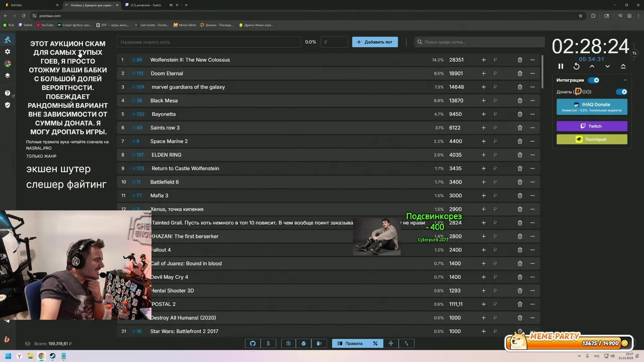Add amount to Fallout 4 lot
This screenshot has height=362, width=644.
click(484, 250)
